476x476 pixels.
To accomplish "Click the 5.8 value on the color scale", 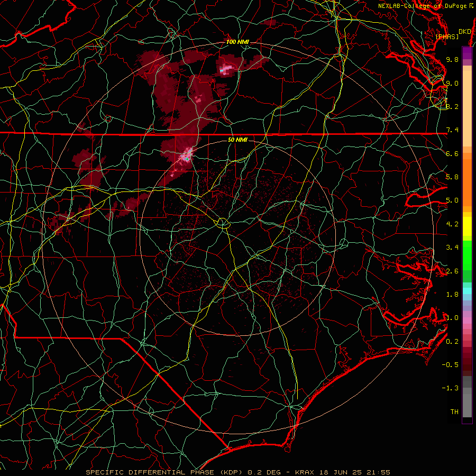I will (x=452, y=177).
